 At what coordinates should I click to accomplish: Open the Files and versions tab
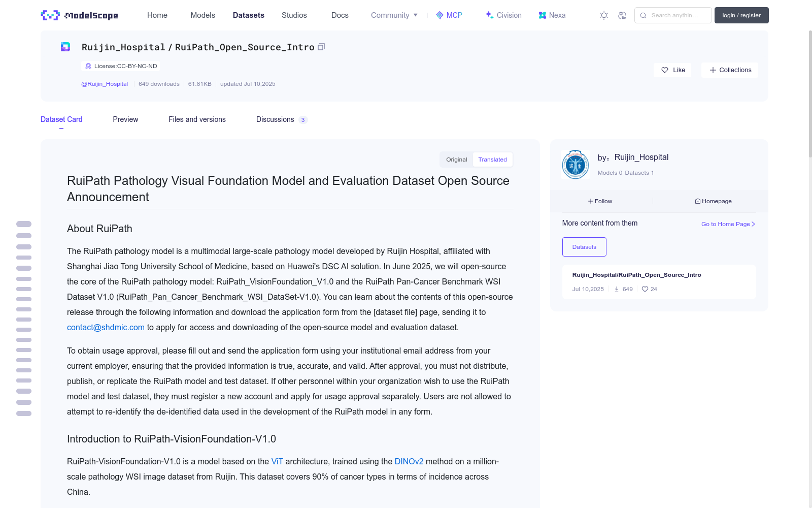[x=197, y=119]
